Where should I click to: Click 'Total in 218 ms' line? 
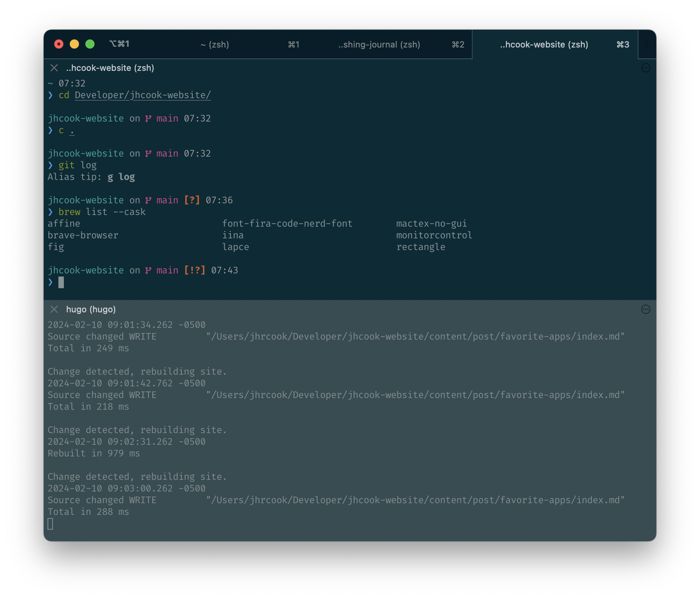click(x=88, y=407)
